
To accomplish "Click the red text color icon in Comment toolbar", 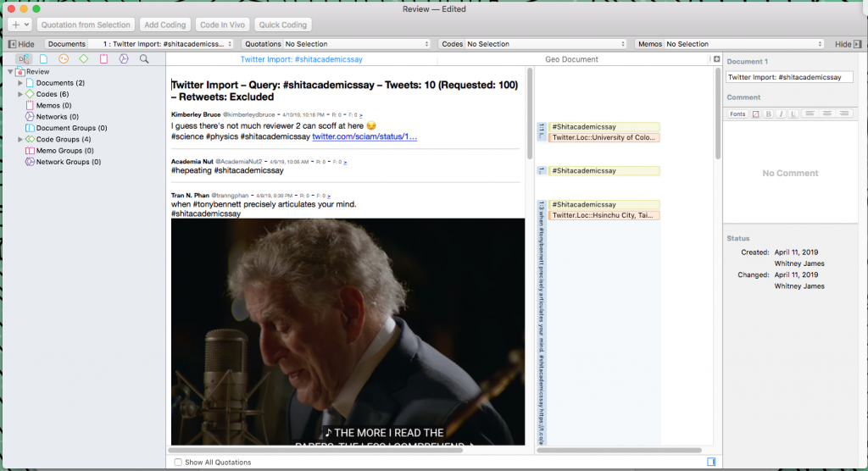I will click(x=755, y=114).
